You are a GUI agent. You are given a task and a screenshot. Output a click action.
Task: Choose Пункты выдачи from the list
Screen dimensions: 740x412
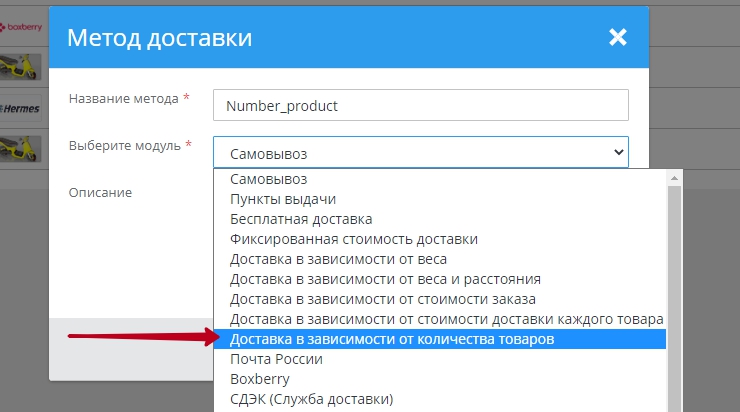(283, 199)
